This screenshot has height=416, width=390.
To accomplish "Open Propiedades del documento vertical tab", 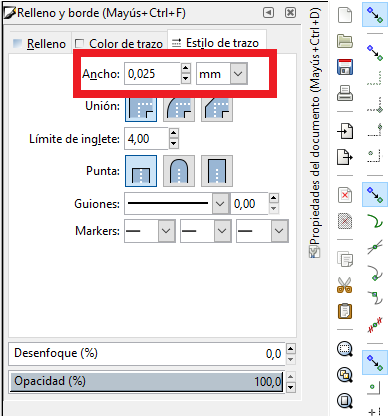I will [x=314, y=133].
